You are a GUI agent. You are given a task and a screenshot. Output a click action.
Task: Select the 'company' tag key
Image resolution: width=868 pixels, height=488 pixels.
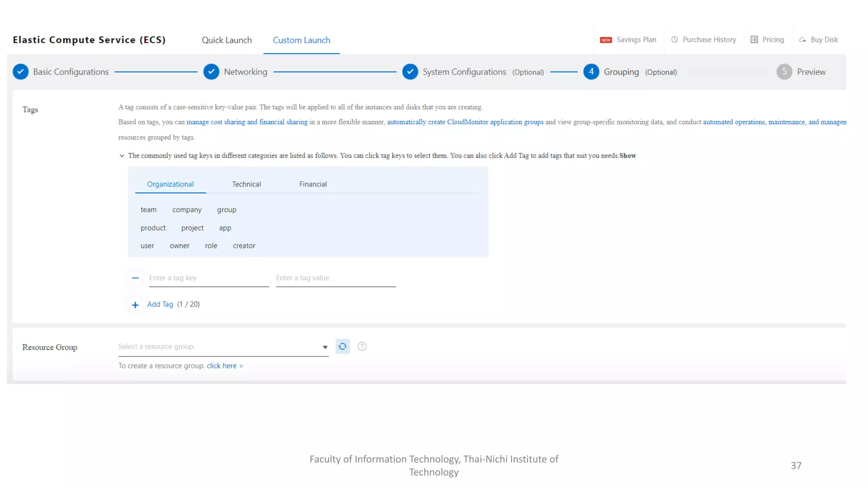(x=186, y=210)
